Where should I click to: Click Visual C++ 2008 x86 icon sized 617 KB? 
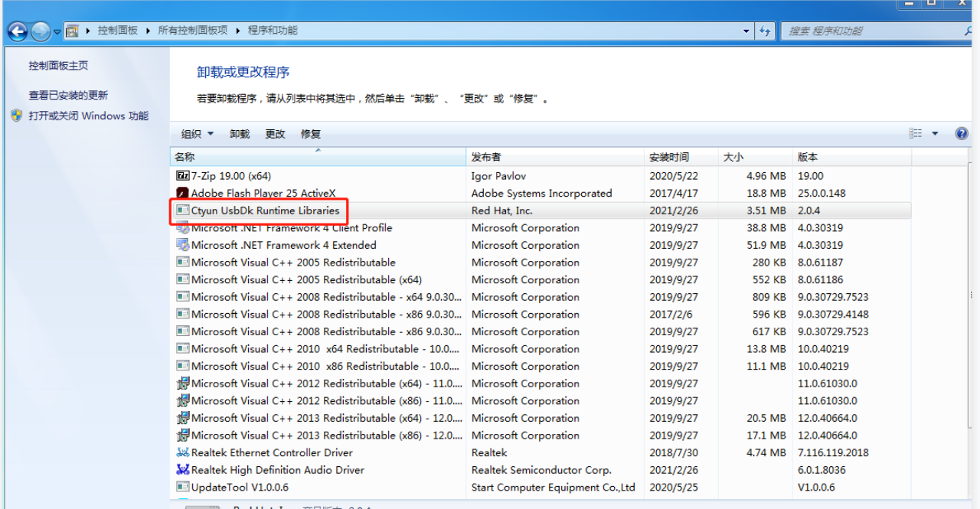182,331
